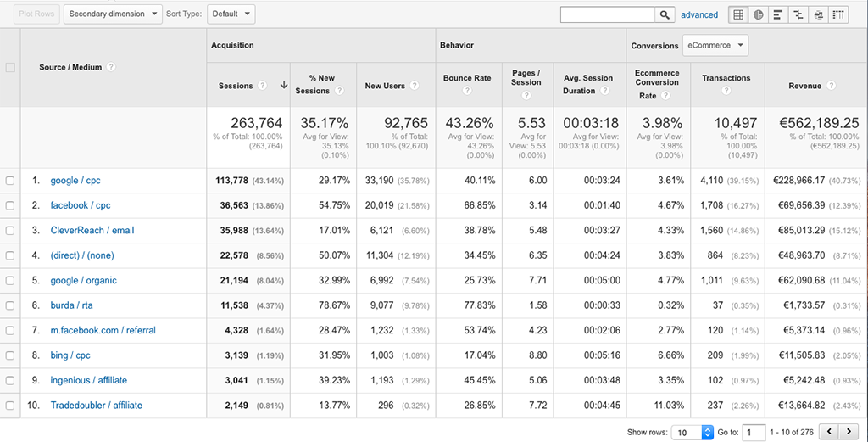Expand the Sort Type Default dropdown

coord(231,14)
